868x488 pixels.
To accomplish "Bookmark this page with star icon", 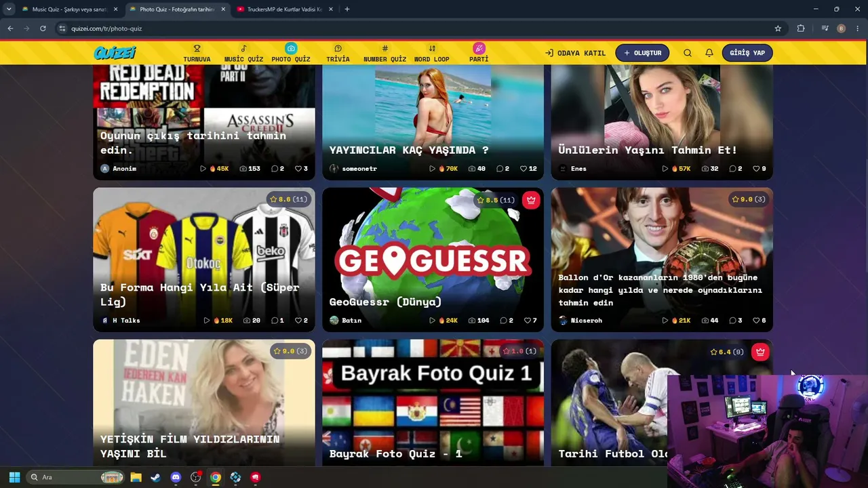I will tap(778, 28).
